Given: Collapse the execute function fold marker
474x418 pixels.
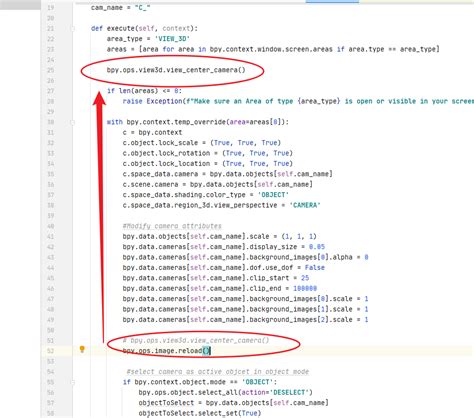Looking at the screenshot, I should tap(73, 29).
